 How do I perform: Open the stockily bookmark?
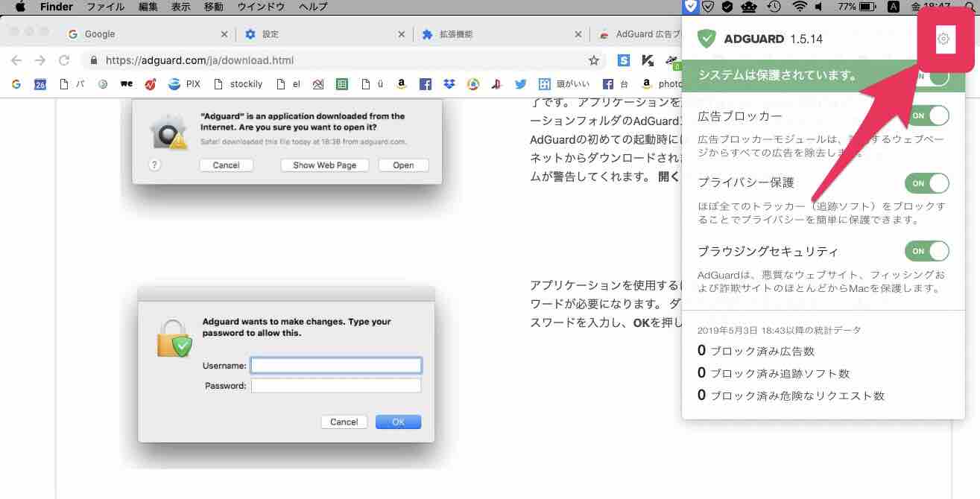click(238, 84)
